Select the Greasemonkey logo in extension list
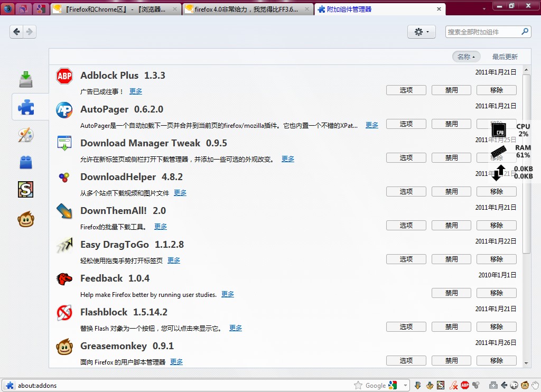The width and height of the screenshot is (541, 392). (64, 347)
